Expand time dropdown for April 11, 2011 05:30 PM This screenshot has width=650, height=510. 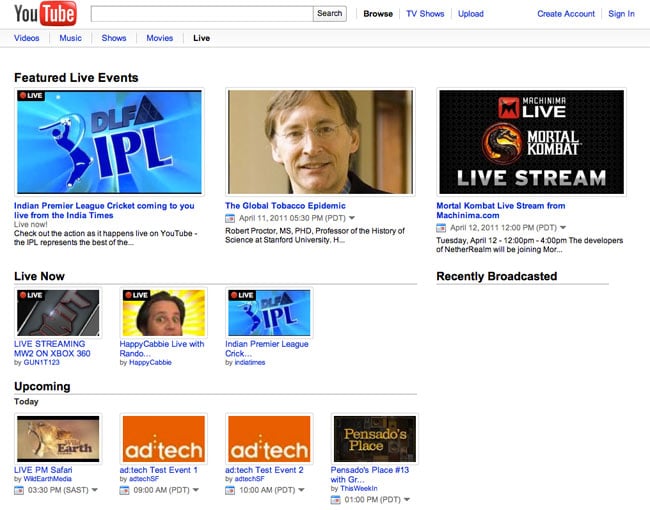coord(352,218)
